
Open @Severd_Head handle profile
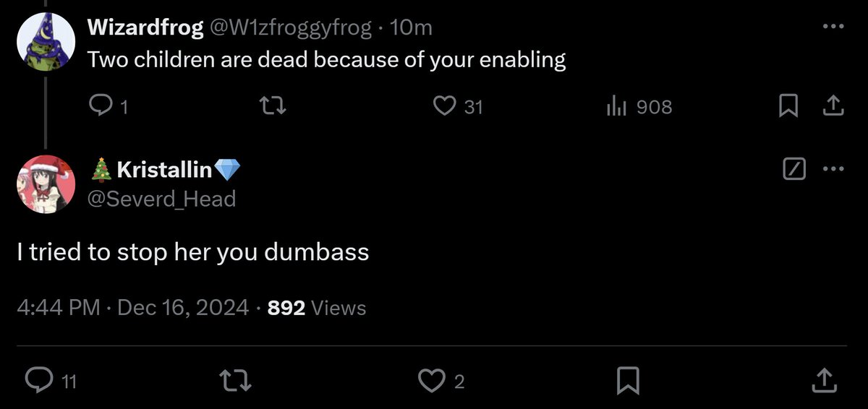162,198
